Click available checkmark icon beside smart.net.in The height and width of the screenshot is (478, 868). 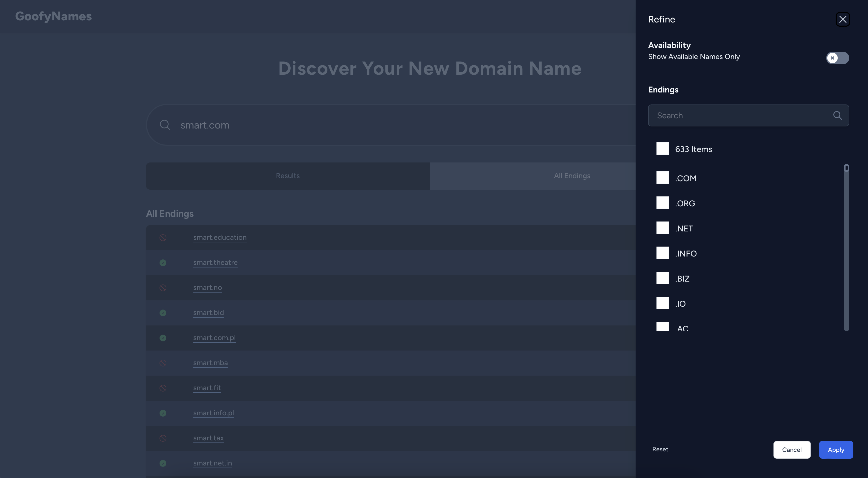coord(163,463)
